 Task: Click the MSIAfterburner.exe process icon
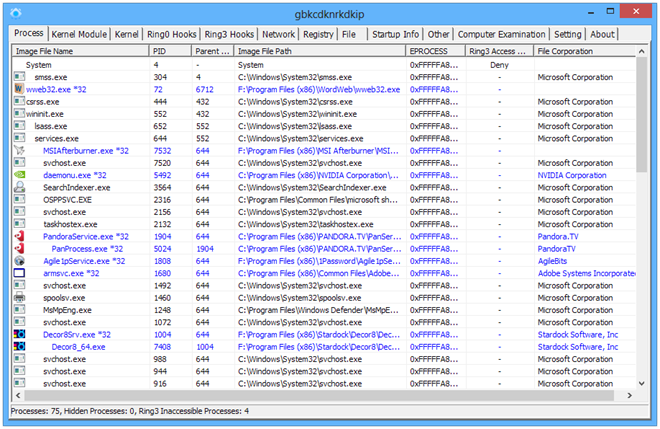(19, 151)
